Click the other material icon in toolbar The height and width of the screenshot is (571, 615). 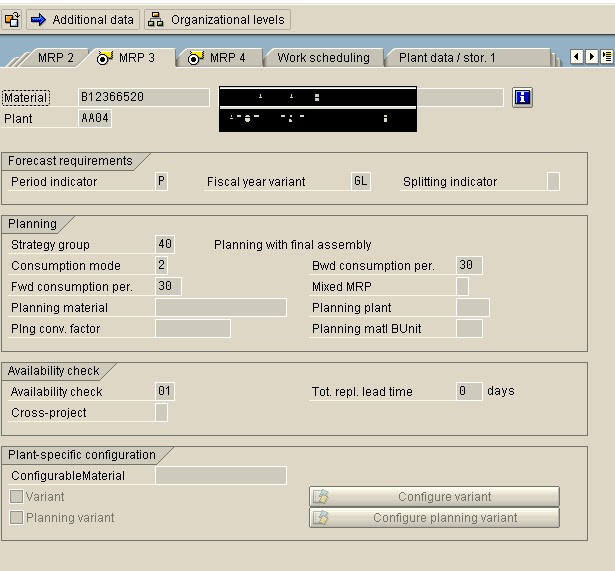(x=12, y=20)
